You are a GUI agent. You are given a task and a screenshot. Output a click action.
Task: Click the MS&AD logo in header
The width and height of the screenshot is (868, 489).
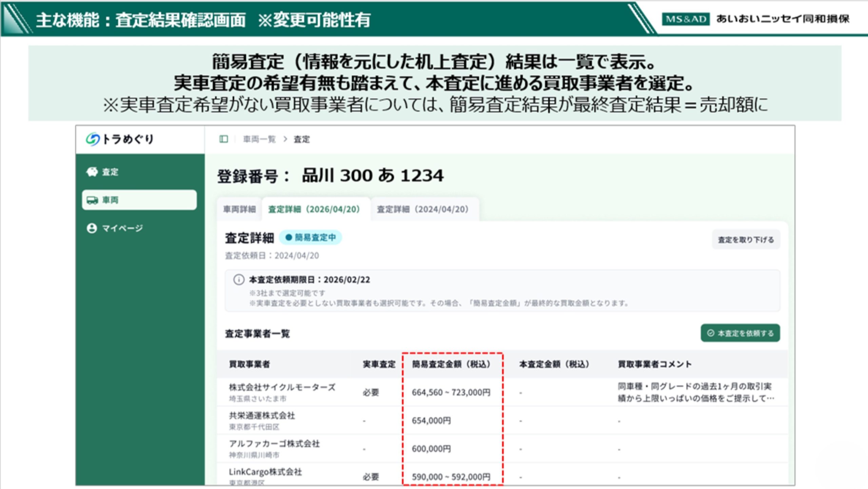pos(685,19)
